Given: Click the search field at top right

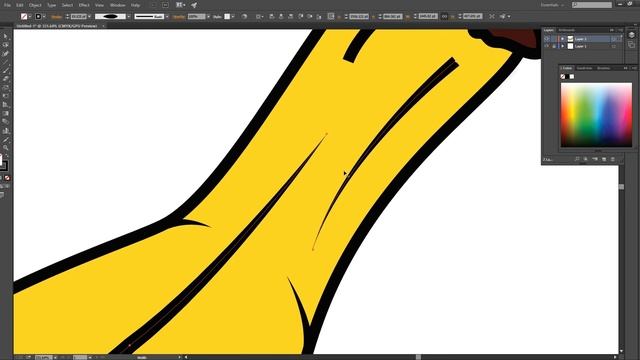Looking at the screenshot, I should [592, 5].
